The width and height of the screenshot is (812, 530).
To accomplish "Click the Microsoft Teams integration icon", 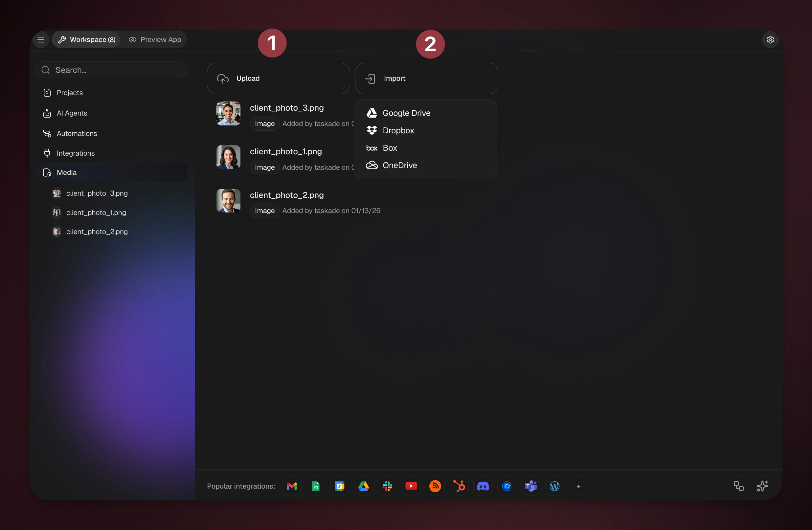I will click(530, 486).
